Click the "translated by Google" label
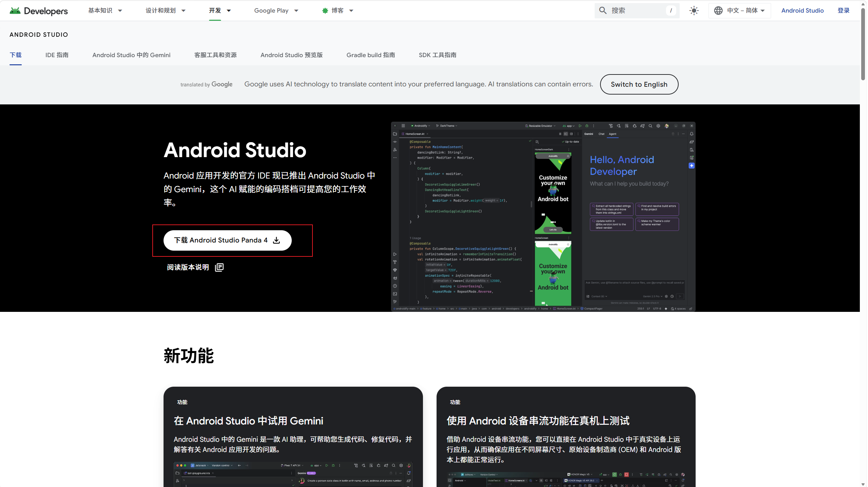Screen dimensions: 868x487 coord(206,84)
